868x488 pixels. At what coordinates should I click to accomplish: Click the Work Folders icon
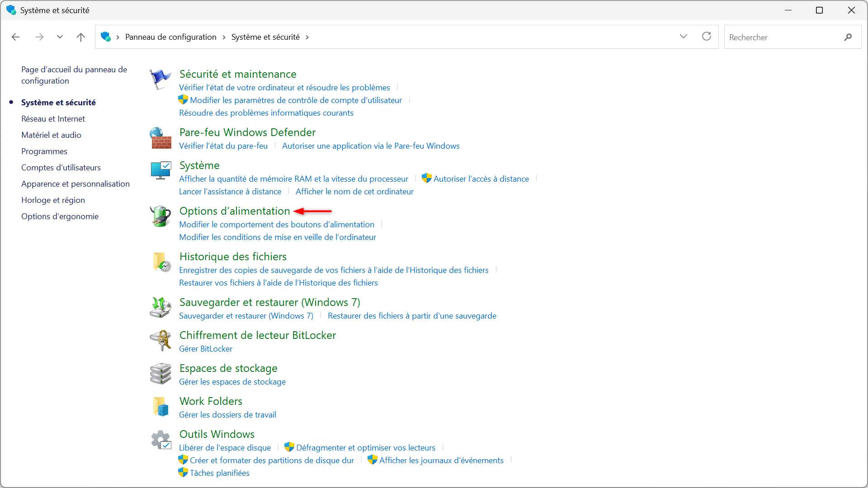pyautogui.click(x=160, y=407)
